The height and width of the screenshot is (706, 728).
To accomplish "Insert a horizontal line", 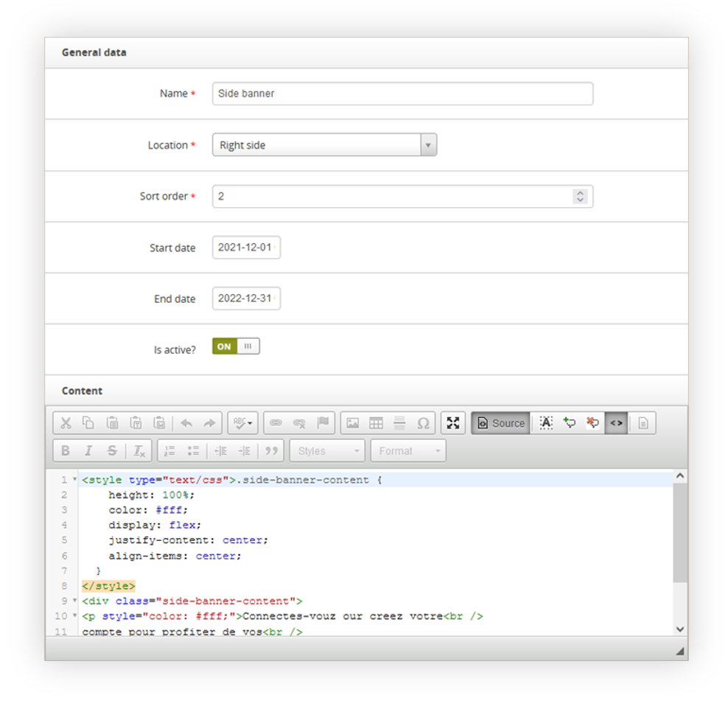I will pos(400,423).
